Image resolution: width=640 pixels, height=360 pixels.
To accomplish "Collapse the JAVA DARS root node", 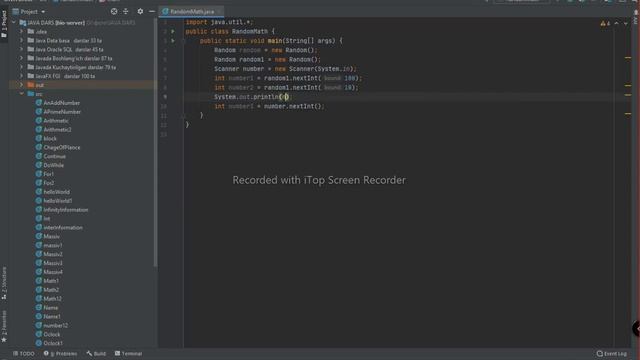I will point(14,23).
